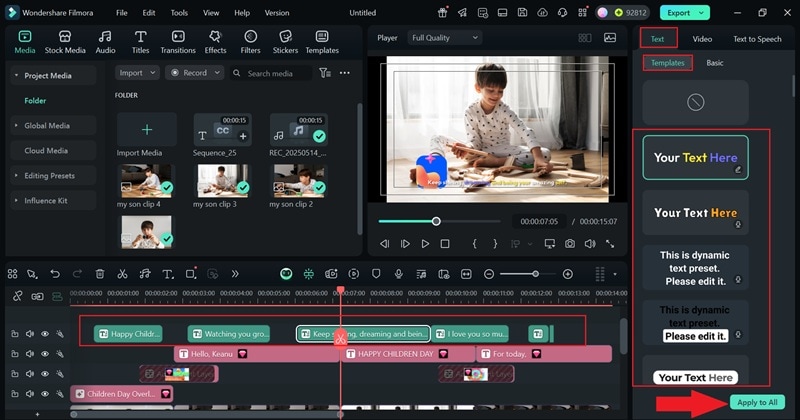800x420 pixels.
Task: Open the Stickers tab
Action: pos(285,42)
